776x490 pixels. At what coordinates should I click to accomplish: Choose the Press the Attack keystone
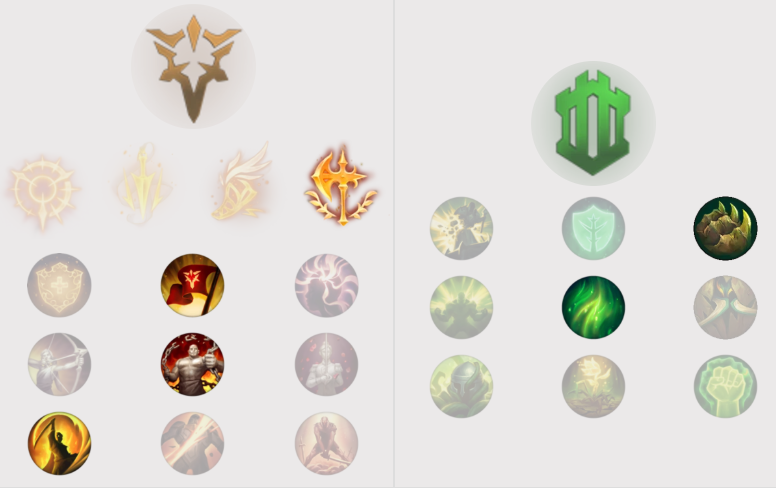click(x=43, y=192)
